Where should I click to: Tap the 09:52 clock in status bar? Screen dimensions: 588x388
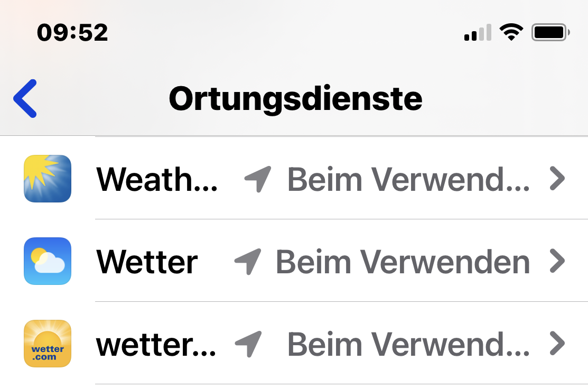tap(72, 33)
